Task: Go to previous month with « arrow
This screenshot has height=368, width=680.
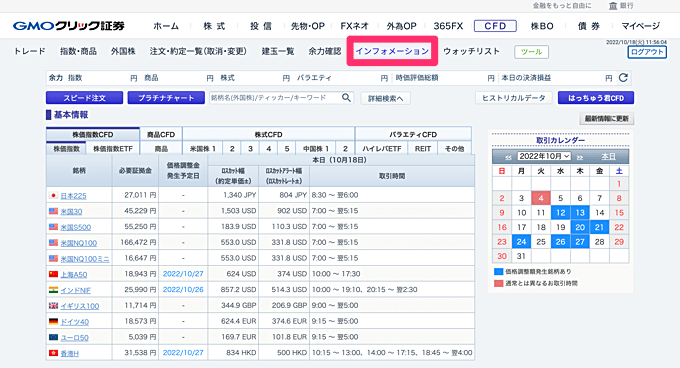Action: pos(508,156)
